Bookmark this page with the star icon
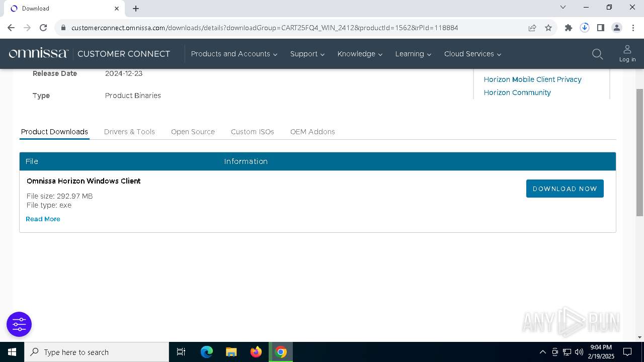 [x=548, y=28]
